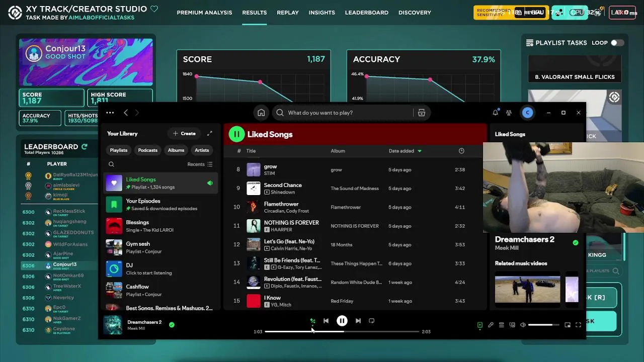This screenshot has width=644, height=362.
Task: Open Discovery tab in Aimlab
Action: 415,13
